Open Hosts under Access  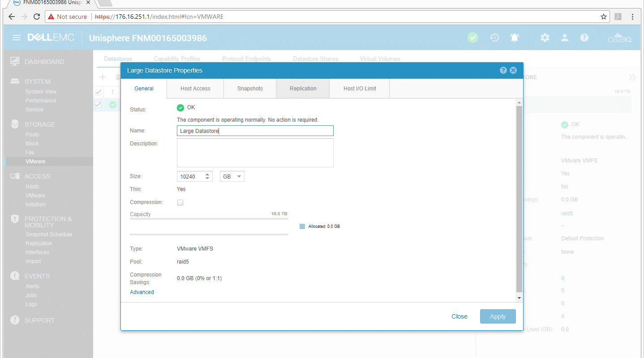point(32,187)
